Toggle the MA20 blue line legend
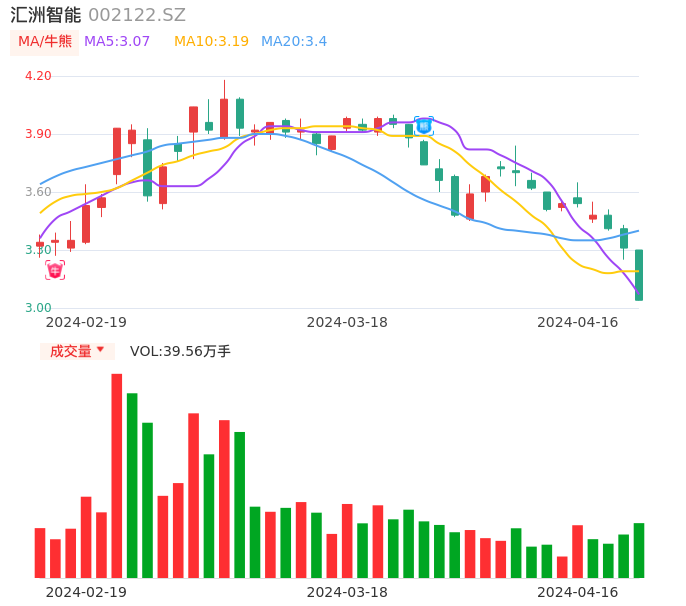The width and height of the screenshot is (686, 606). point(294,42)
